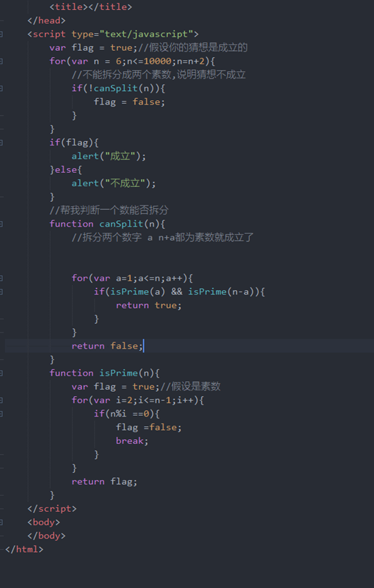Click the 'break;' statement
Screen dimensions: 374x588
click(132, 440)
